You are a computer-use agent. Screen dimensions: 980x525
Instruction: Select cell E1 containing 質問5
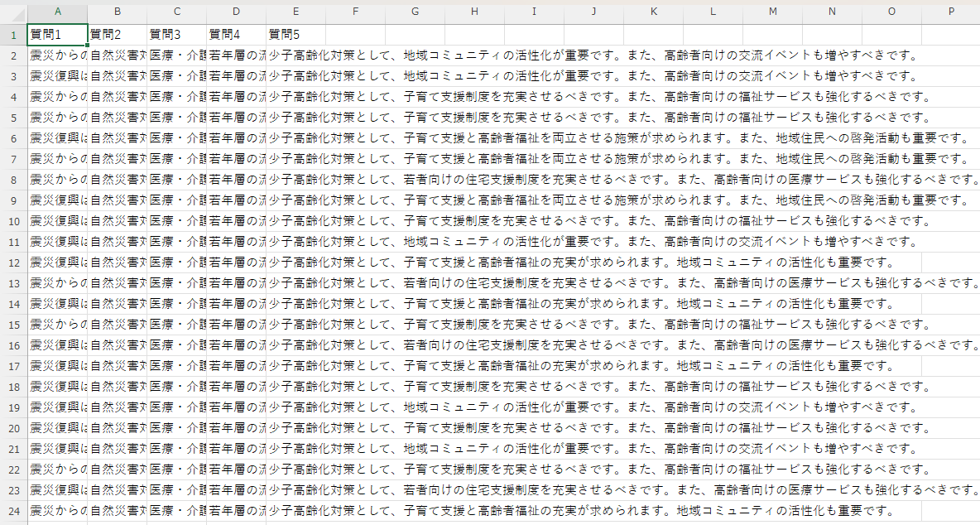[x=295, y=35]
